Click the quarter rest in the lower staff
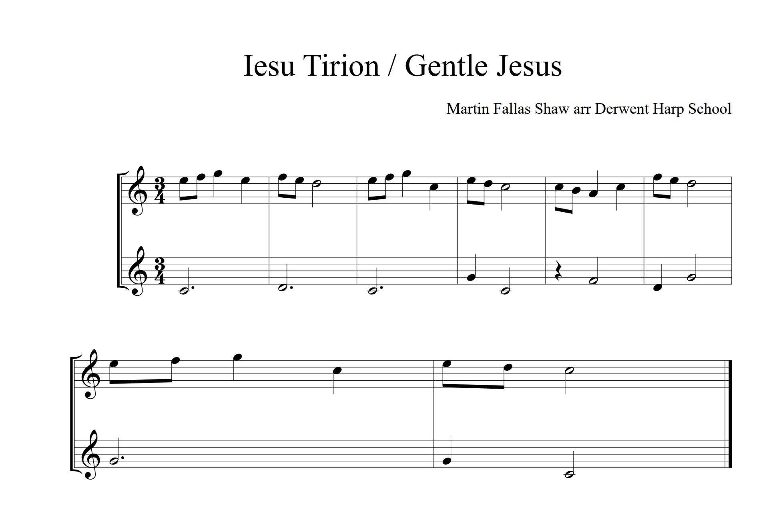The width and height of the screenshot is (779, 532). 558,271
